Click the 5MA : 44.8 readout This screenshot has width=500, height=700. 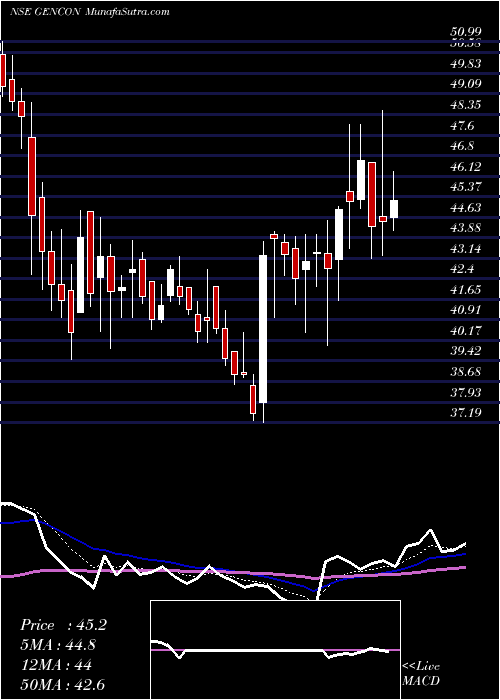click(58, 646)
